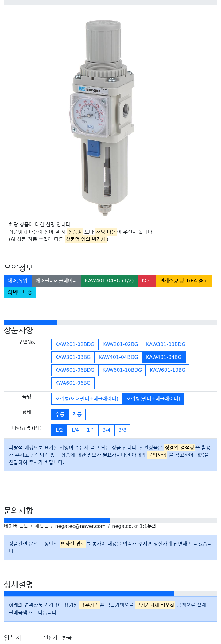This screenshot has height=644, width=221.
Task: Select the 3/4 thread size
Action: pos(107,430)
